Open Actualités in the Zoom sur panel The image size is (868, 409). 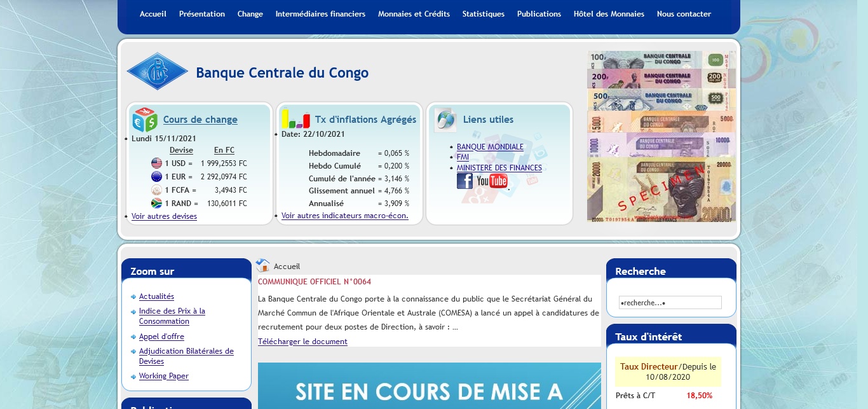tap(156, 296)
